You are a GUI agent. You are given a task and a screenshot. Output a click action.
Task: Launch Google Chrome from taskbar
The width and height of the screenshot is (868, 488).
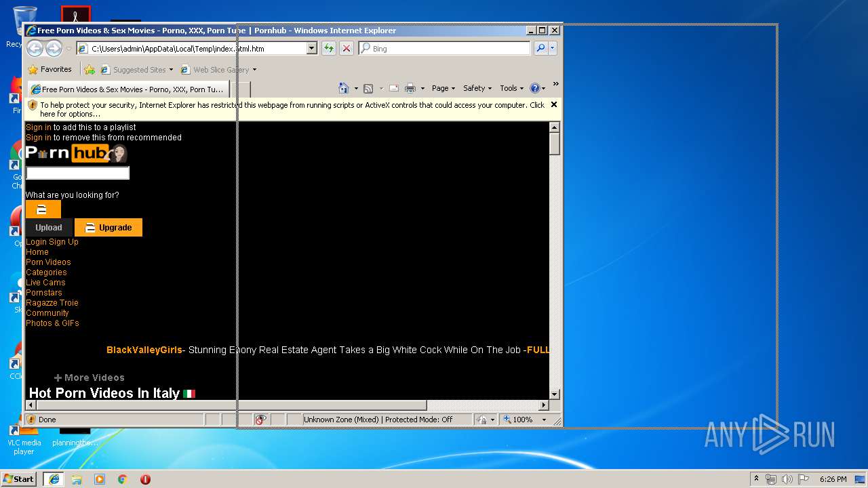[x=123, y=479]
